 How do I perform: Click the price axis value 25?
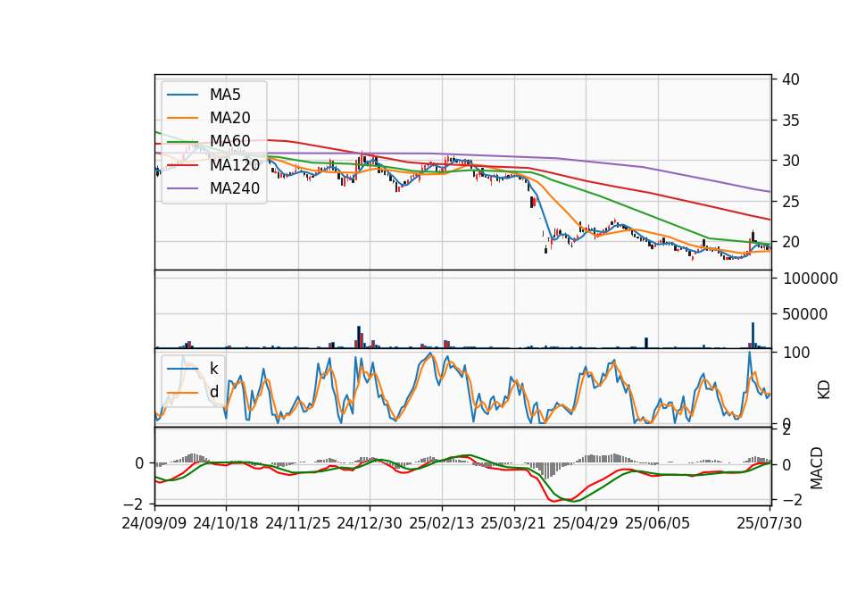pyautogui.click(x=790, y=202)
